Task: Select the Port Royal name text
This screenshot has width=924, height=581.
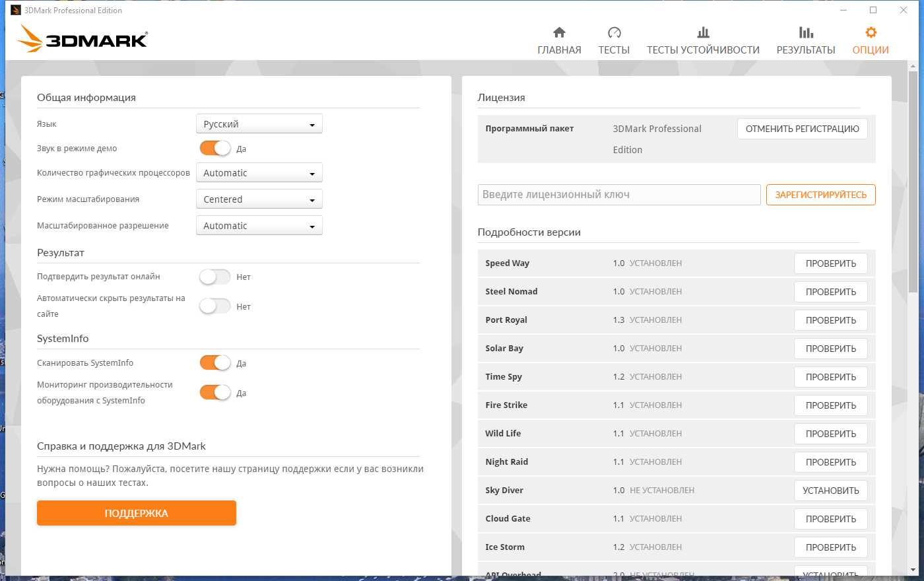Action: click(506, 320)
